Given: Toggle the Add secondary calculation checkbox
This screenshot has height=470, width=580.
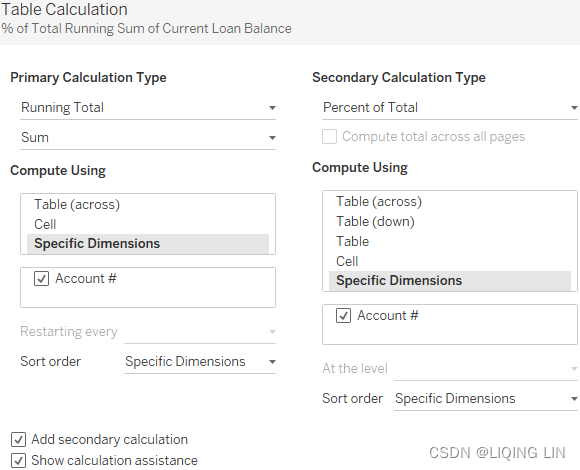Looking at the screenshot, I should click(18, 440).
